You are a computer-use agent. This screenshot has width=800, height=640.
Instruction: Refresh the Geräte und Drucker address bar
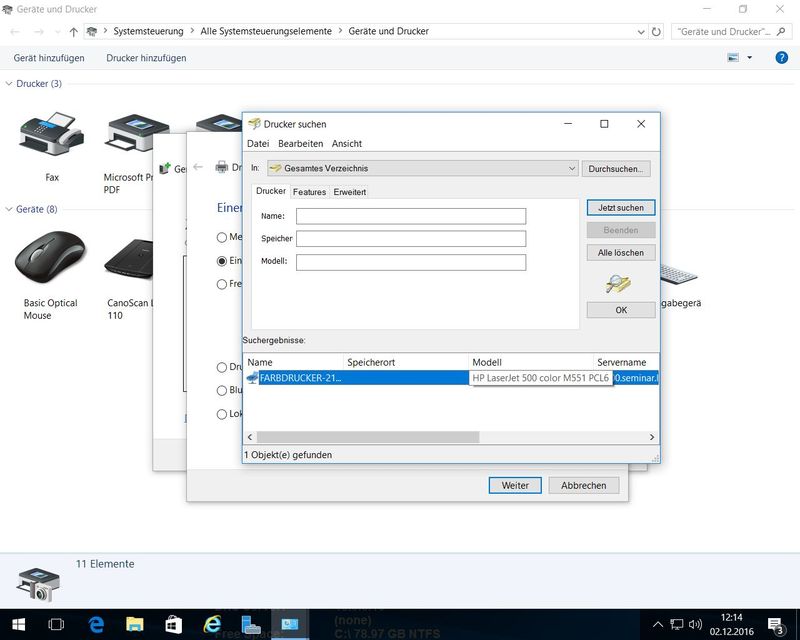656,31
